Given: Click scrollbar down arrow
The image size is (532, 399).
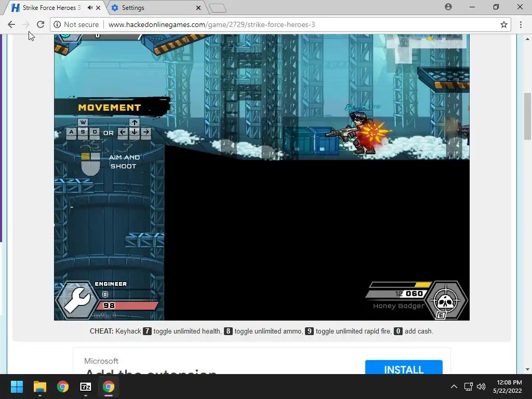Looking at the screenshot, I should [527, 369].
